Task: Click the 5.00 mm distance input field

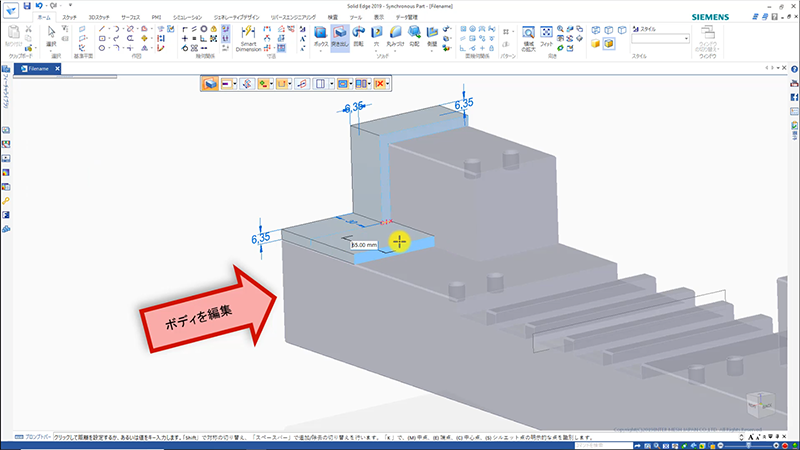Action: tap(363, 244)
